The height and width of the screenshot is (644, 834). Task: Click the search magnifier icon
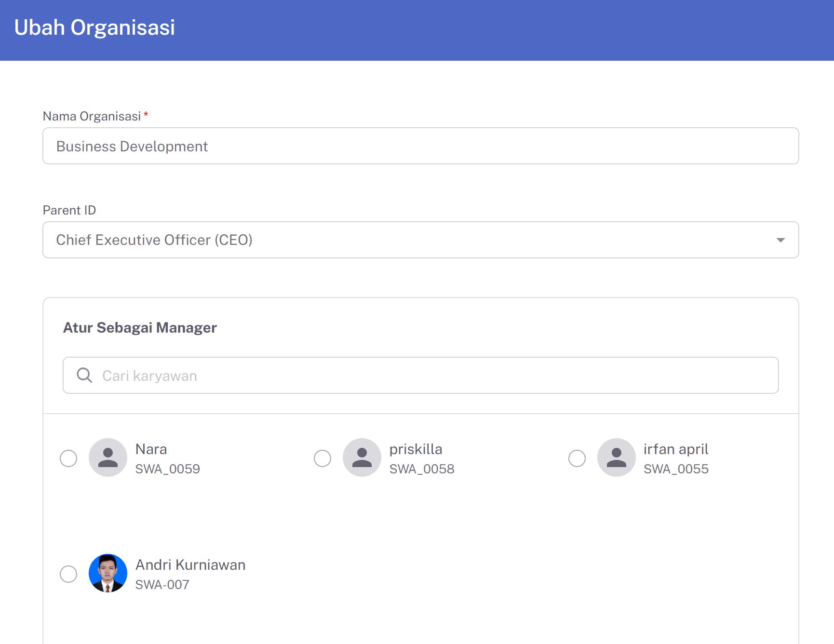click(84, 375)
